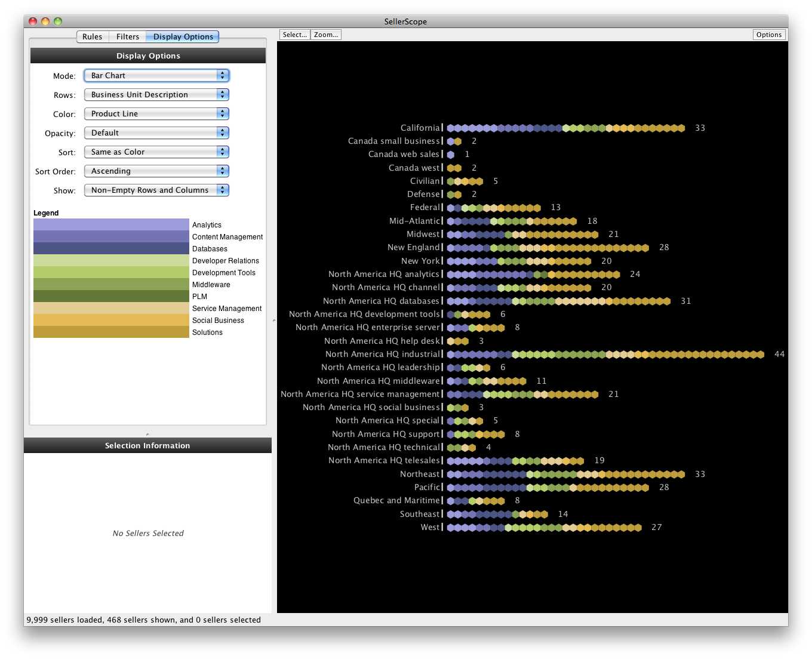Click the Zoom... button
Screen dimensions: 812x659
point(326,35)
